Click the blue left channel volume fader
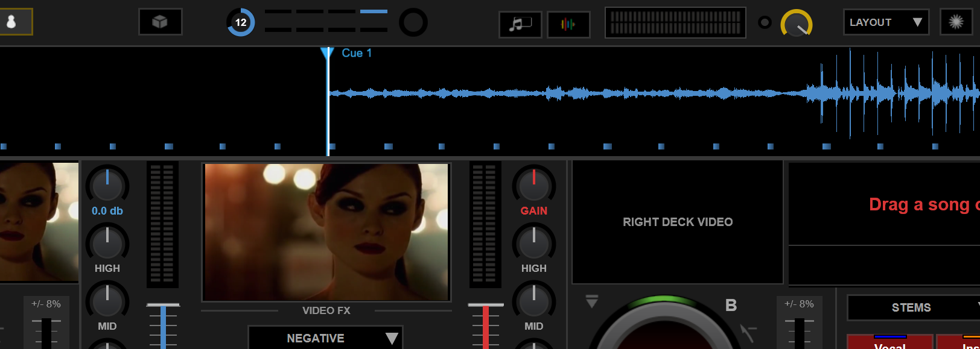 click(x=163, y=325)
